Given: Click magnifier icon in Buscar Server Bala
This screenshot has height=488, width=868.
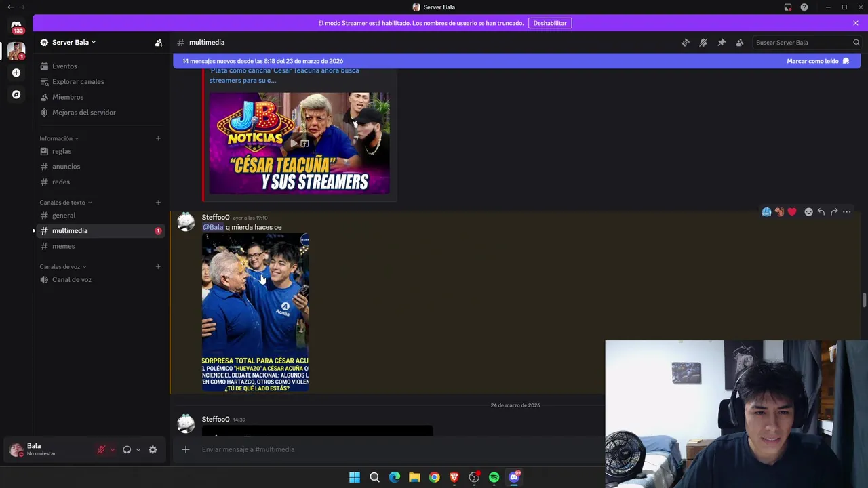Looking at the screenshot, I should 856,42.
